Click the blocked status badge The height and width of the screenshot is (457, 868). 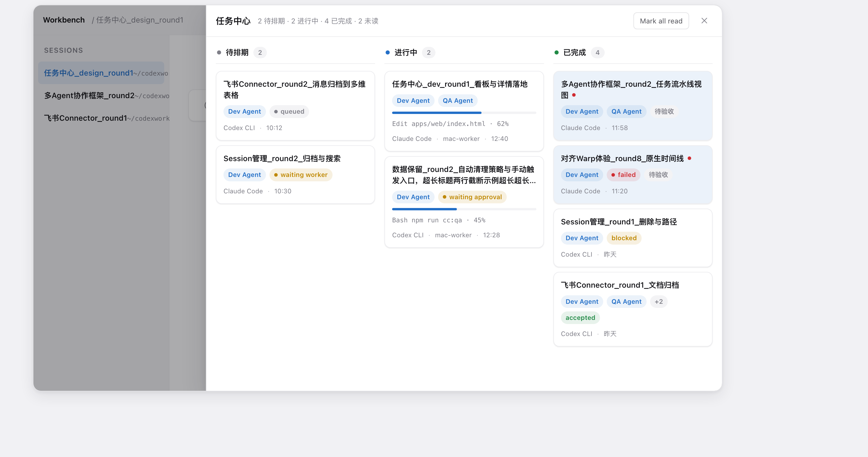tap(624, 238)
